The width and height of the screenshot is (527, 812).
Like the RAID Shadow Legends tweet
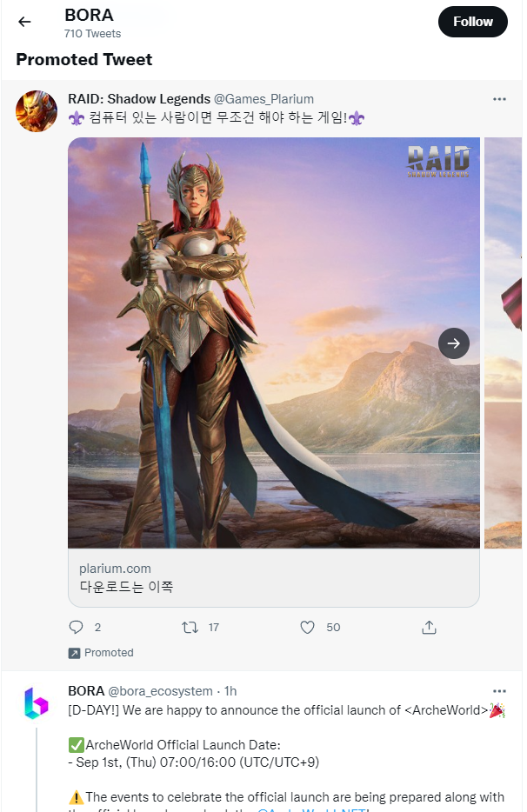[x=307, y=628]
